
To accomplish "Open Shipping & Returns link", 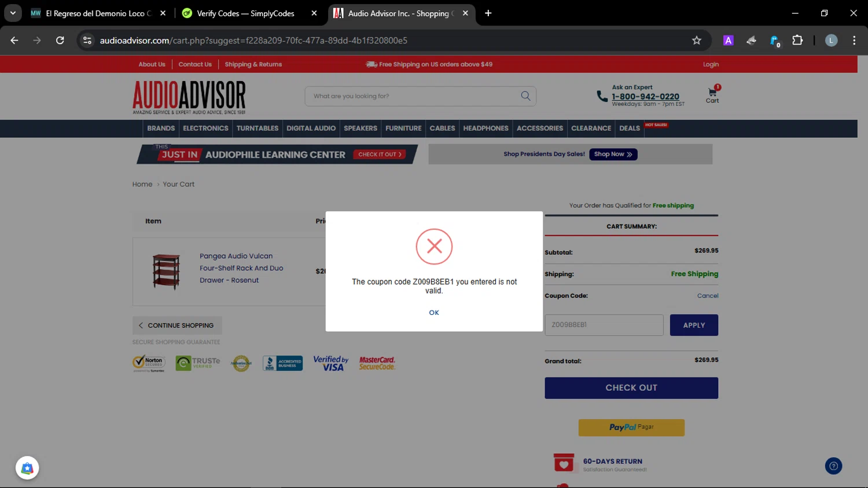I will pyautogui.click(x=253, y=64).
